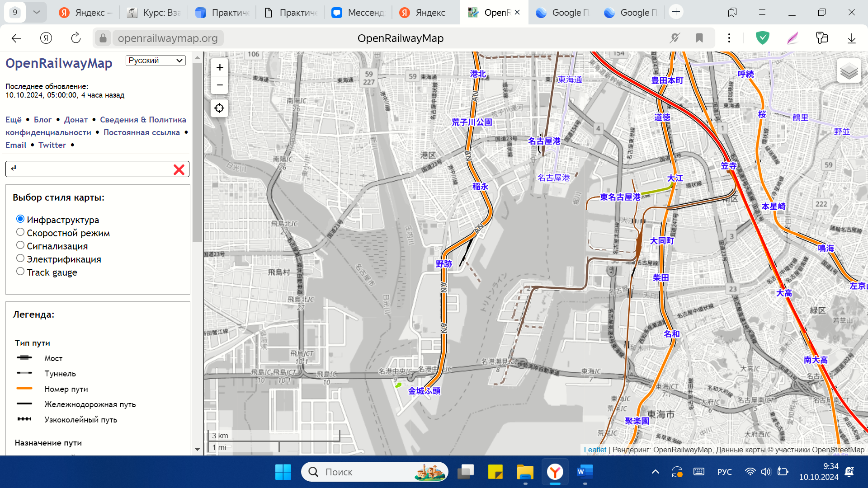Viewport: 868px width, 488px height.
Task: Switch to the first Яндекс tab
Action: [86, 13]
